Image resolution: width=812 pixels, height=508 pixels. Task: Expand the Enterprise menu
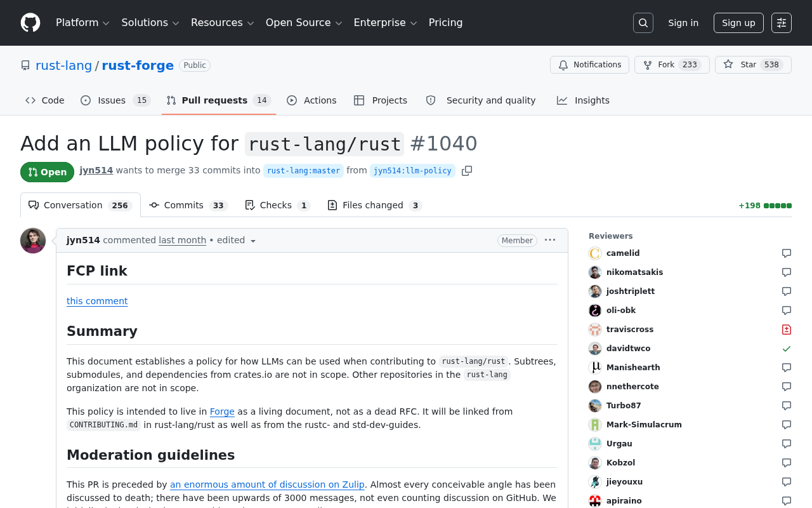[x=385, y=23]
